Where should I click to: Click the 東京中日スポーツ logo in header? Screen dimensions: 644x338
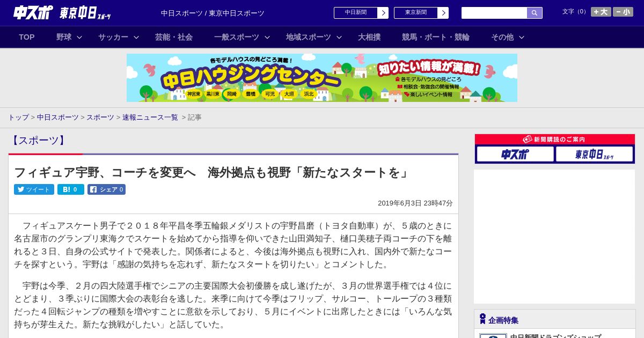(x=85, y=13)
